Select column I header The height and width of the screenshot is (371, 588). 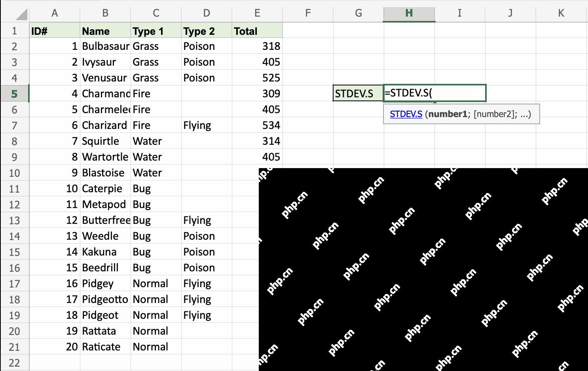tap(460, 13)
